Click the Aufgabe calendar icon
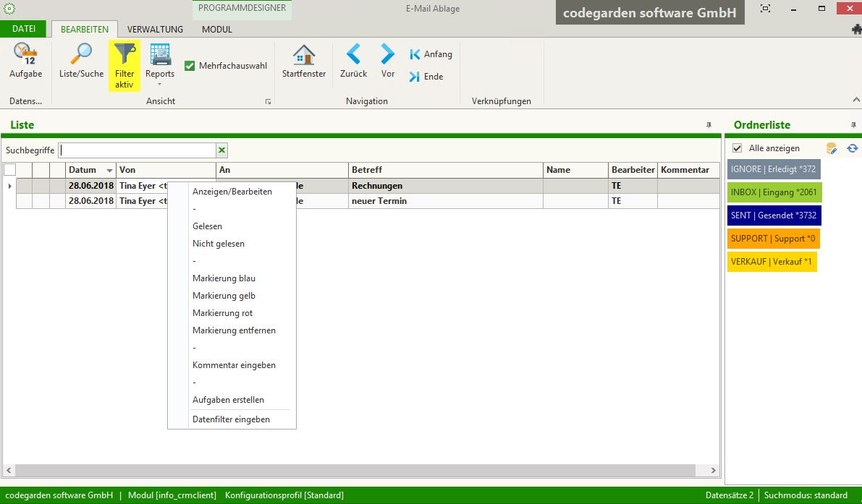 25,55
